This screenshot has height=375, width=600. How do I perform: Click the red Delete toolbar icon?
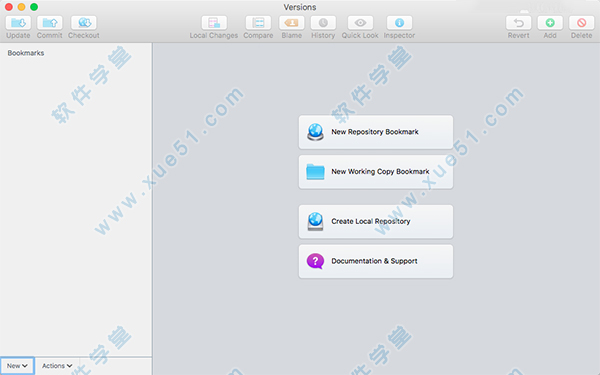[x=581, y=23]
